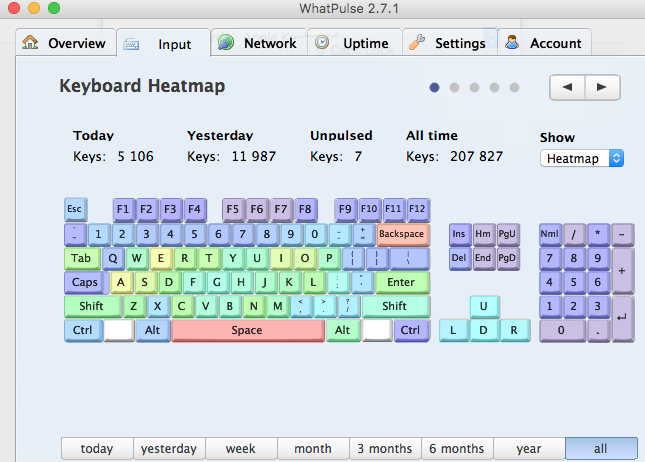The width and height of the screenshot is (645, 462).
Task: Select the second page indicator dot
Action: pos(455,87)
